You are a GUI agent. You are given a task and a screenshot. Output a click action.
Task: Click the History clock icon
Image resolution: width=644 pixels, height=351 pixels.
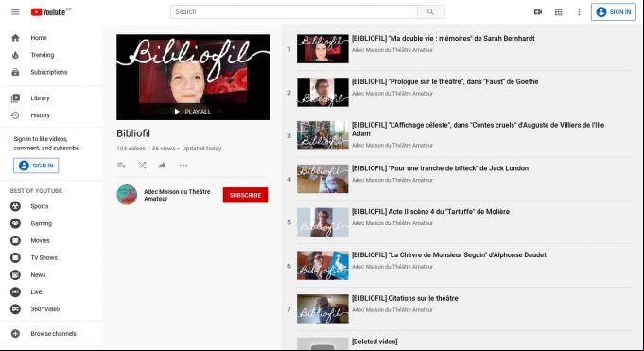[x=15, y=115]
